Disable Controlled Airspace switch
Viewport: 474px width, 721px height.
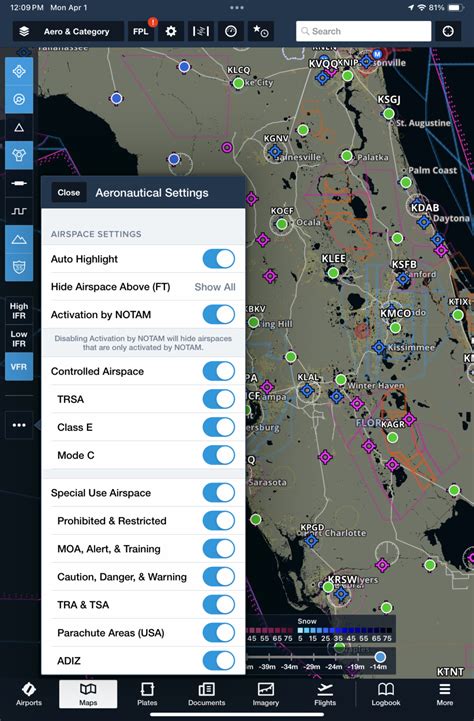(x=219, y=371)
